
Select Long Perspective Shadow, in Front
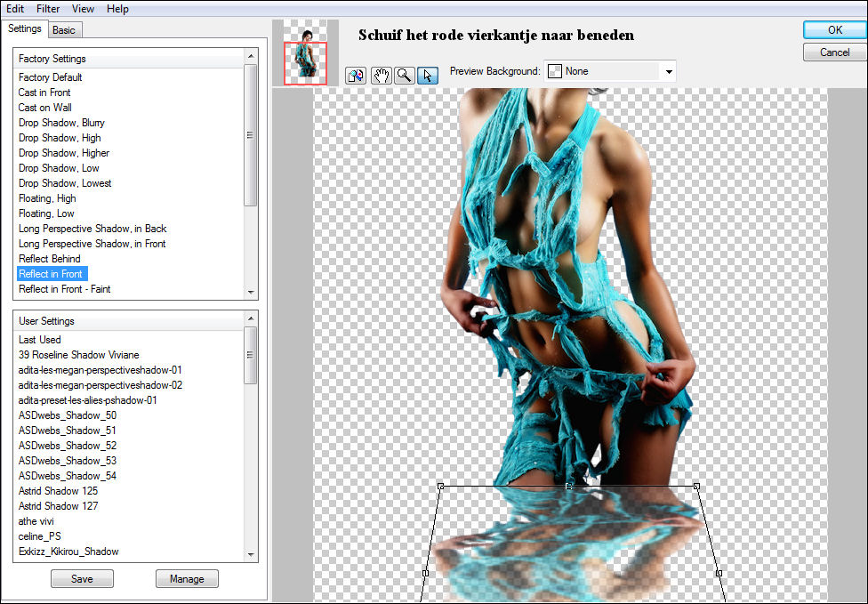click(92, 244)
